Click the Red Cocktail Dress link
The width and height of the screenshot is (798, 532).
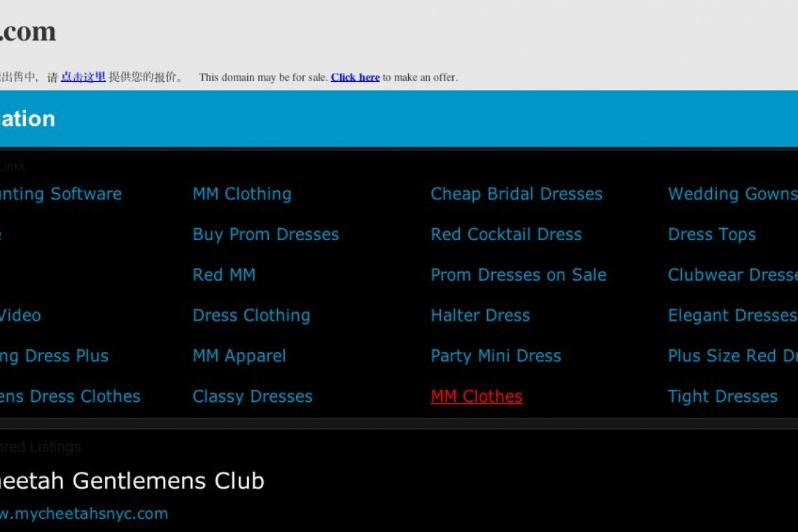pyautogui.click(x=505, y=234)
